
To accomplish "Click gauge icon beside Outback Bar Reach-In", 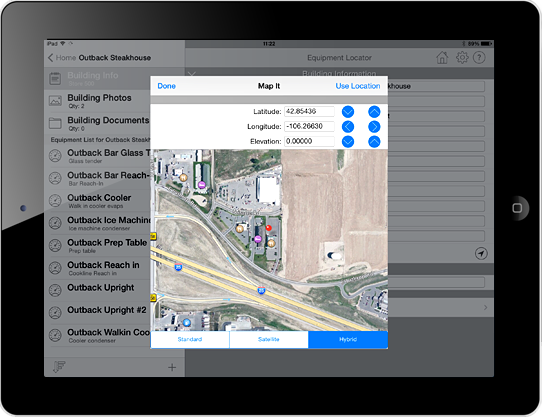I will click(x=55, y=178).
